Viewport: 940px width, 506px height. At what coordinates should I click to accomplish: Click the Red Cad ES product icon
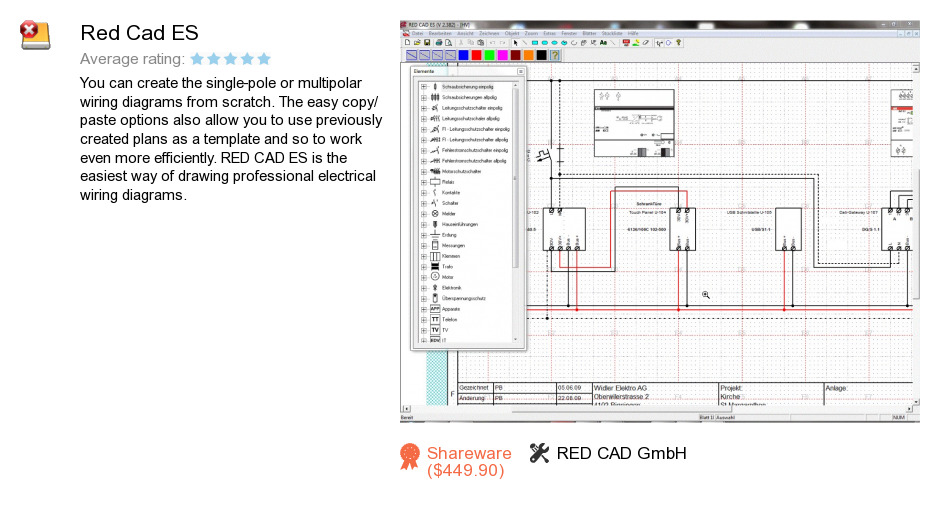point(35,34)
